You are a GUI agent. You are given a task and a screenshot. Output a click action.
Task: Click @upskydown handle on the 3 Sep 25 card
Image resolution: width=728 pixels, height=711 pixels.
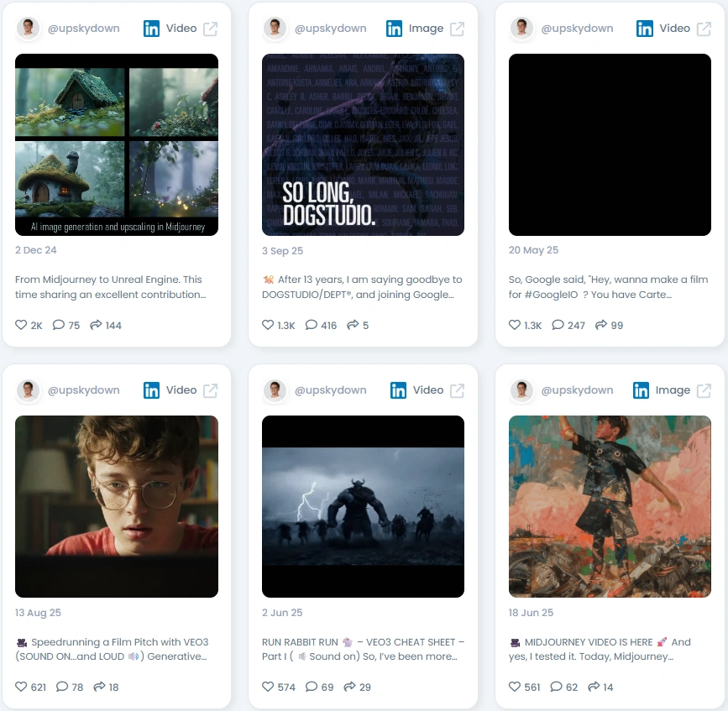331,29
